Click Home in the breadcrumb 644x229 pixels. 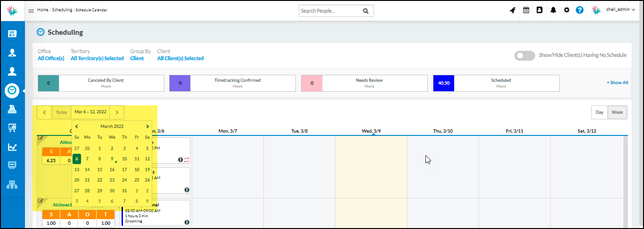tap(42, 10)
